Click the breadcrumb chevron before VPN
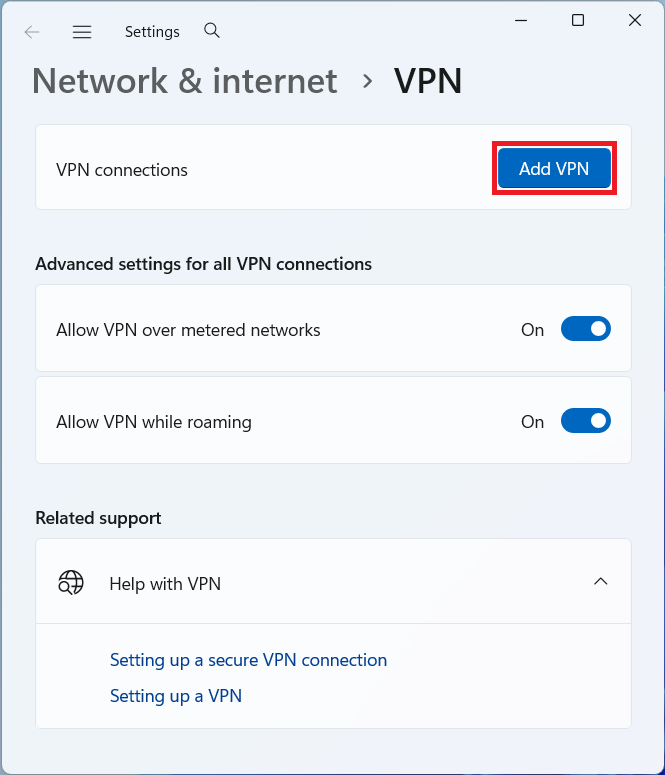Screen dimensions: 665x775 tap(367, 81)
